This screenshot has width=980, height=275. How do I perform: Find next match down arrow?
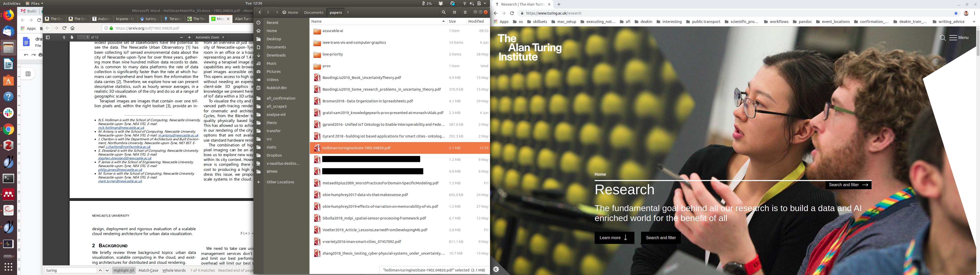click(x=107, y=270)
